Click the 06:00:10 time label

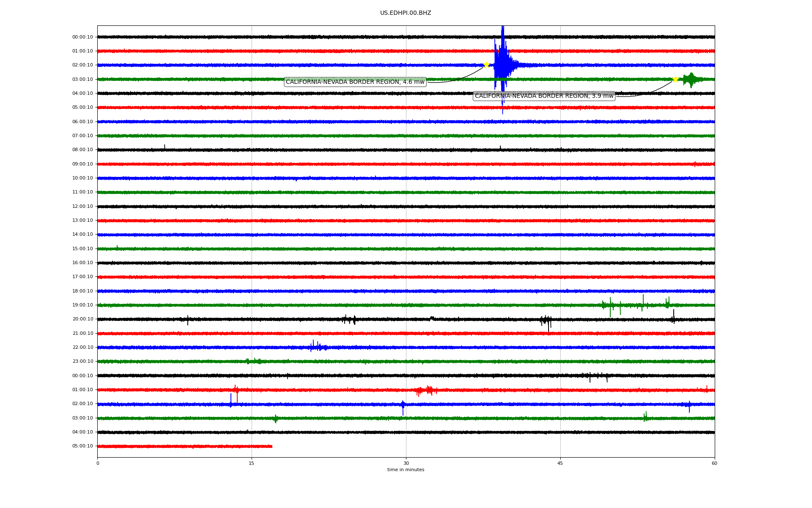[x=82, y=122]
